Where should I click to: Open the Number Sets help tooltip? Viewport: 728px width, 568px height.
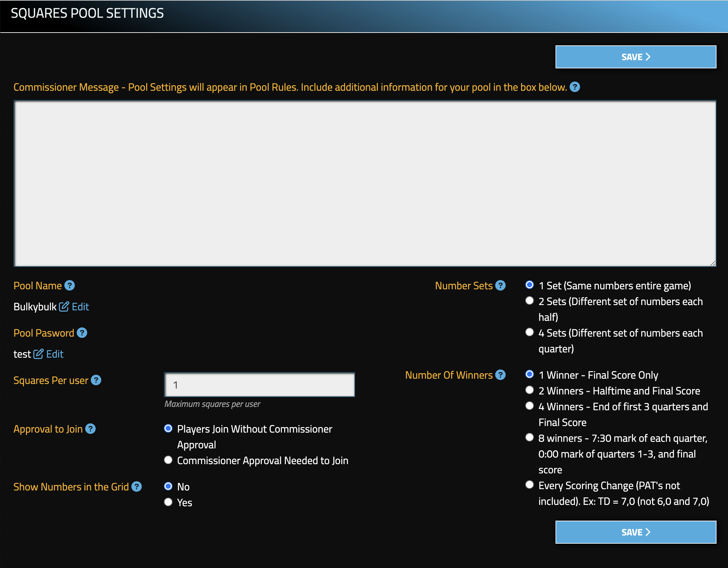(x=500, y=286)
